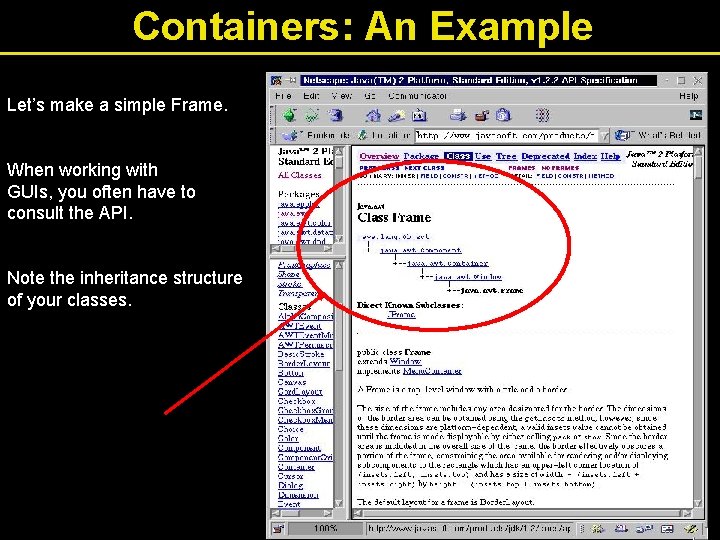Click the Reload icon in Netscape toolbar
Viewport: 720px width, 540px height.
click(336, 115)
